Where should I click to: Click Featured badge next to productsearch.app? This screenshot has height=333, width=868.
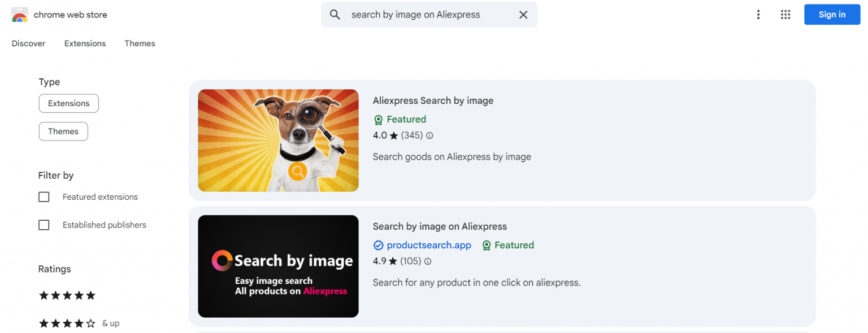coord(507,245)
